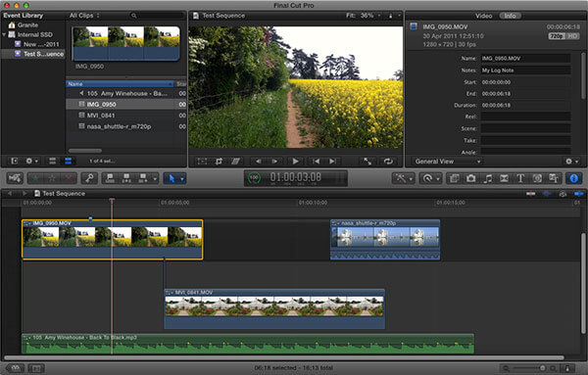Image resolution: width=588 pixels, height=375 pixels.
Task: Open the tool selection pop-up arrow
Action: pos(182,179)
